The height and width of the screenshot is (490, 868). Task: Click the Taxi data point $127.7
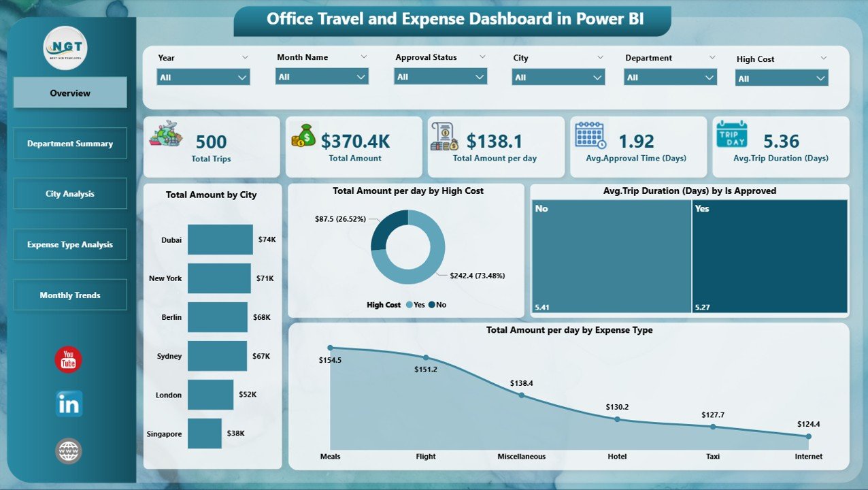tap(713, 427)
